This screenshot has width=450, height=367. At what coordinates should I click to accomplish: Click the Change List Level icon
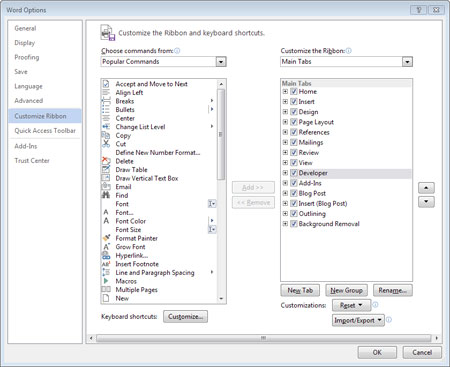(x=106, y=127)
